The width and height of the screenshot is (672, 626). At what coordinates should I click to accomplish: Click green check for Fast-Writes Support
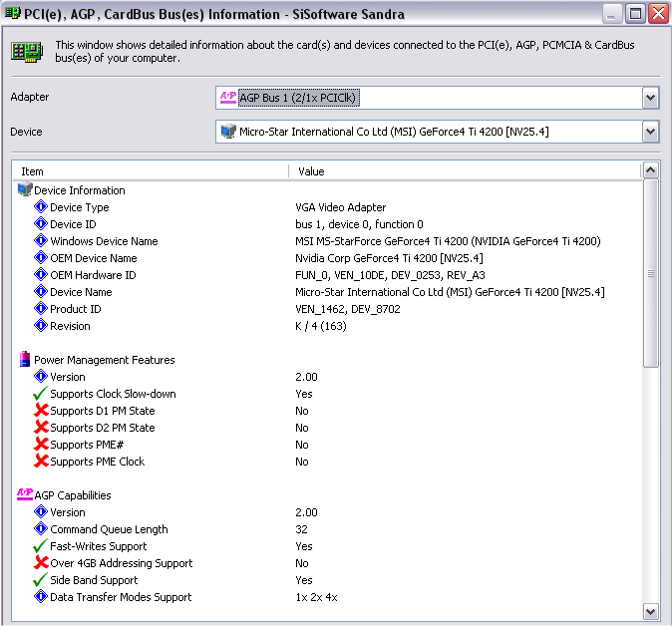point(41,545)
